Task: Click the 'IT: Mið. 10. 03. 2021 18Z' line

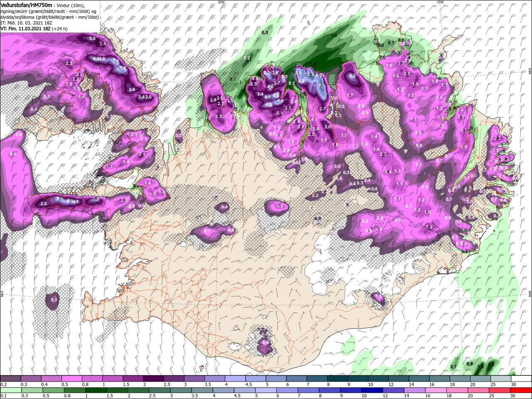Action: click(x=25, y=23)
